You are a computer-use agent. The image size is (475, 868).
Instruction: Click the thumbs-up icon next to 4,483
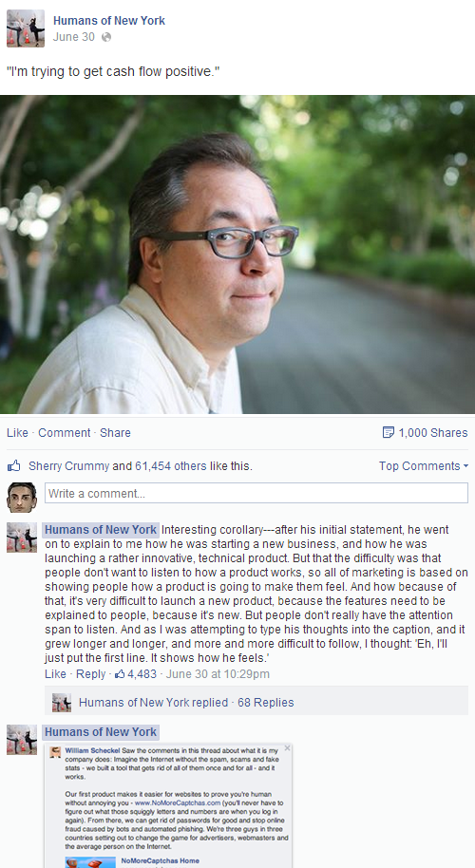[x=120, y=674]
